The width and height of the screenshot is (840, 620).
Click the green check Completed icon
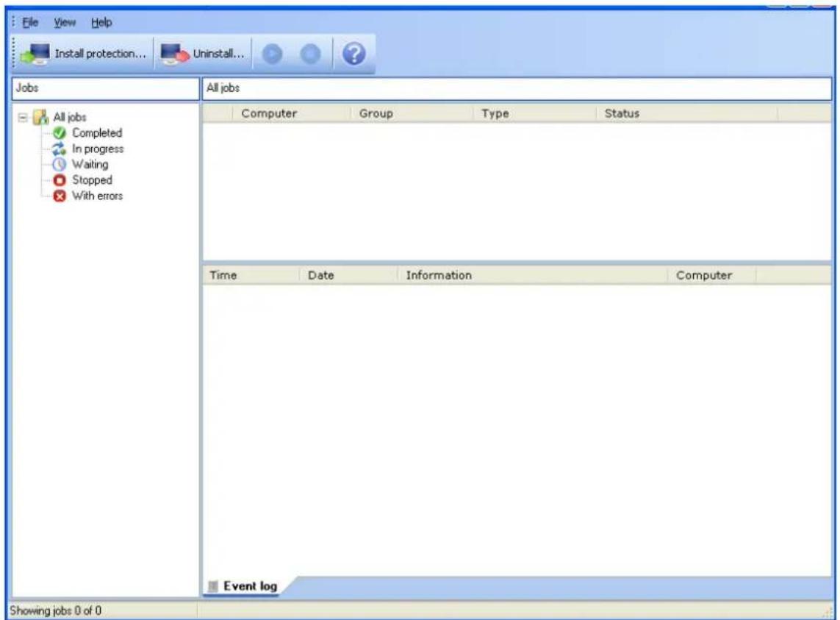pos(60,133)
